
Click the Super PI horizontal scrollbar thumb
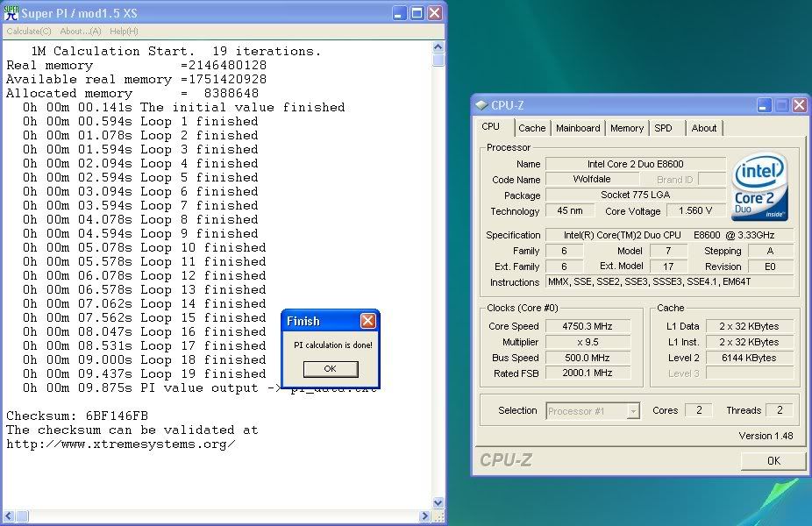pos(22,515)
